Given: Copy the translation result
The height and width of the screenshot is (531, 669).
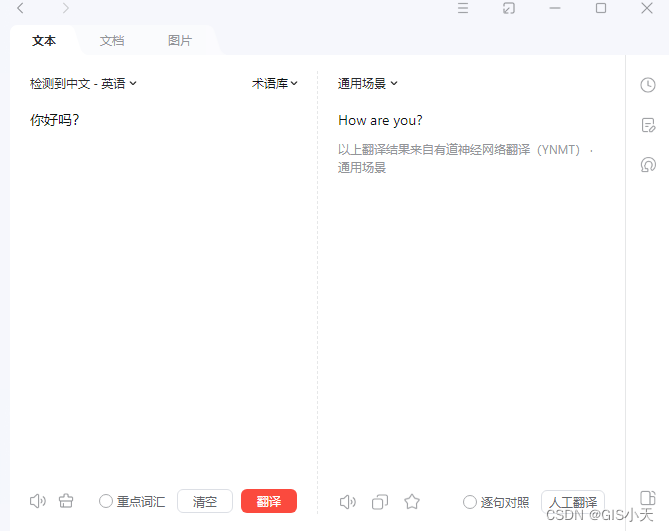Looking at the screenshot, I should (x=380, y=502).
